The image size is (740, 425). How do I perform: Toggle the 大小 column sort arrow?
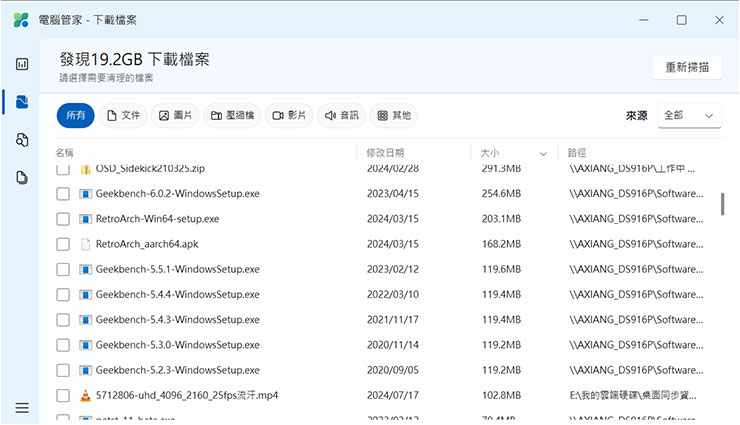coord(543,154)
